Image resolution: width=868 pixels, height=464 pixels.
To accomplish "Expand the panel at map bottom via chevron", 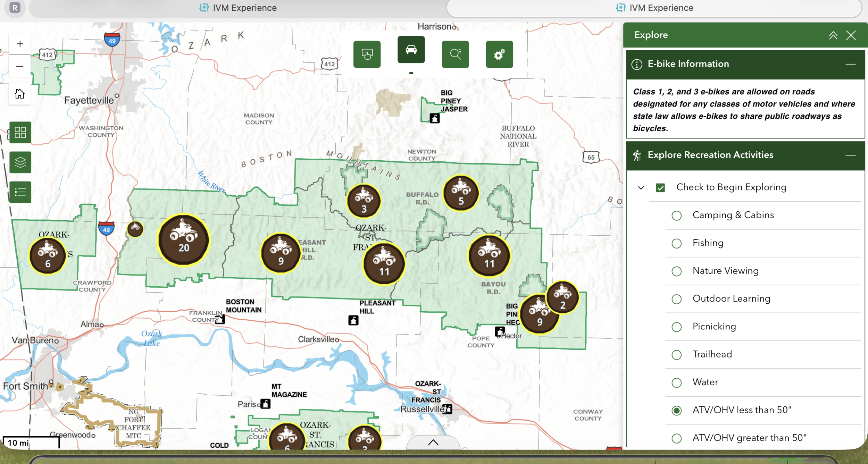I will click(x=433, y=442).
